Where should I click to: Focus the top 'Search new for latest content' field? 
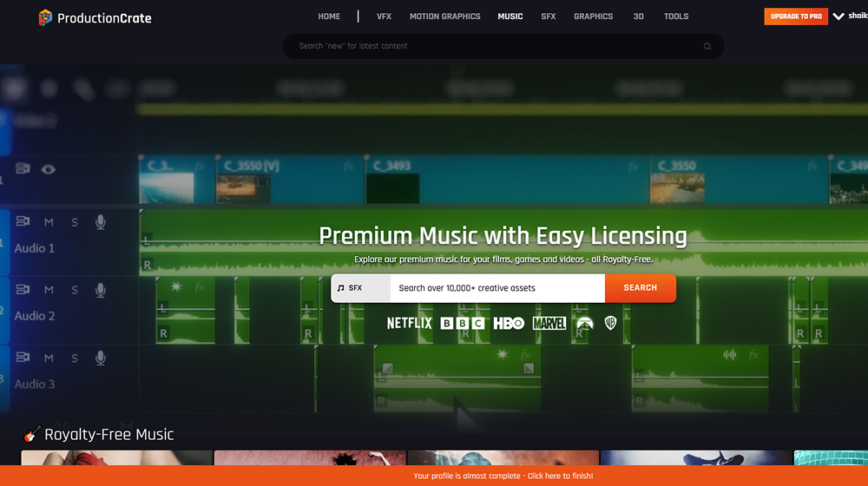point(503,46)
